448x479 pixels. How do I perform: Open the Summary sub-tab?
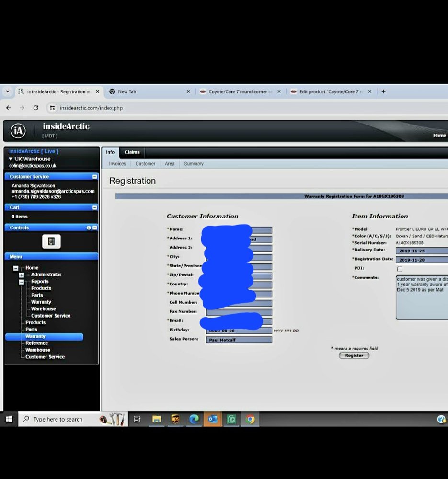pos(194,164)
